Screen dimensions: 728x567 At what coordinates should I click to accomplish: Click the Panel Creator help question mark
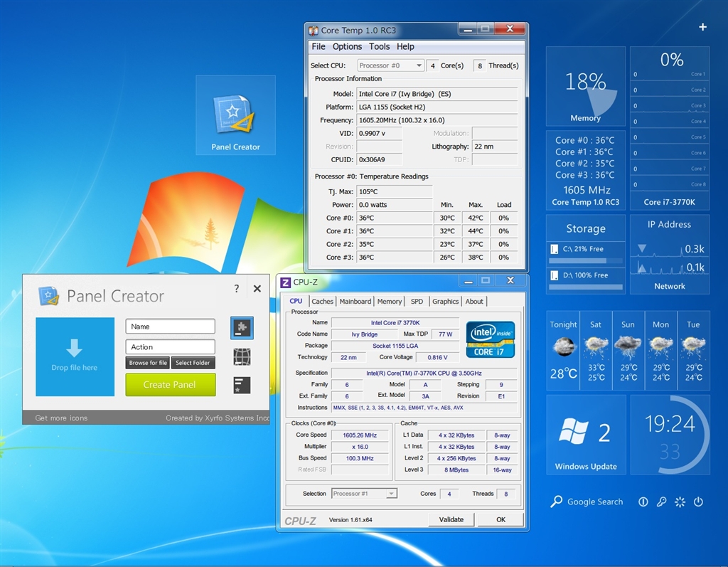237,289
